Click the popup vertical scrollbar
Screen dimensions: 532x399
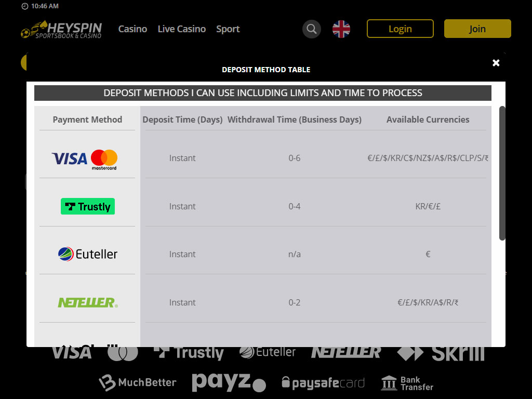[502, 173]
